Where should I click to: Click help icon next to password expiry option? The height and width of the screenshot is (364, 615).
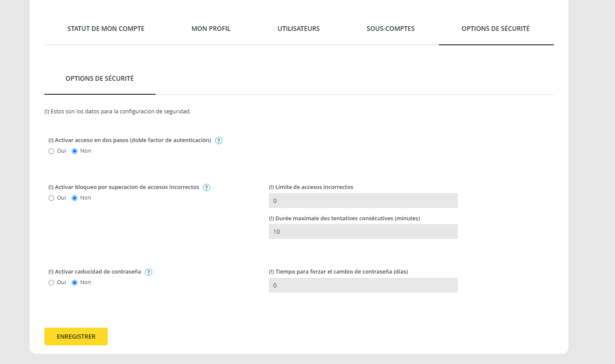click(148, 272)
